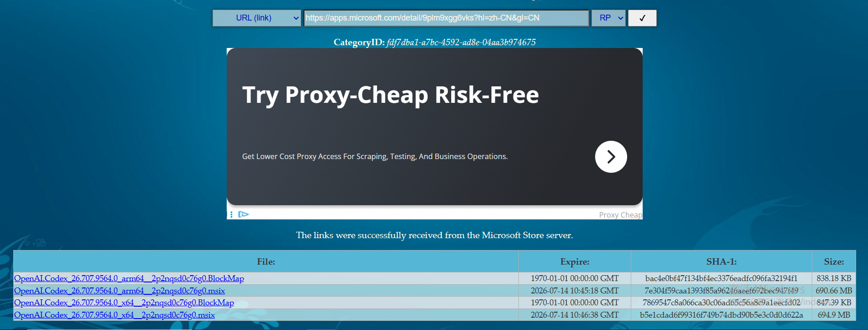This screenshot has width=868, height=330.
Task: Click the 'CategoryID:' label
Action: click(359, 43)
